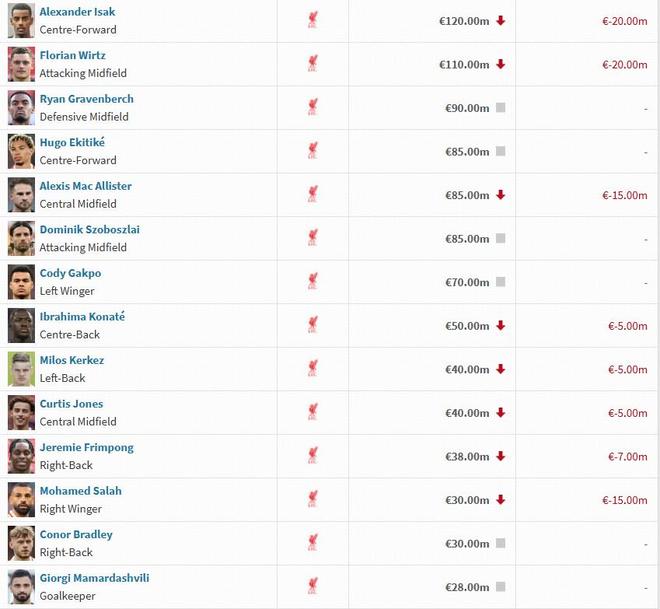Click Conor Bradley's player photo
This screenshot has height=609, width=660.
(20, 543)
